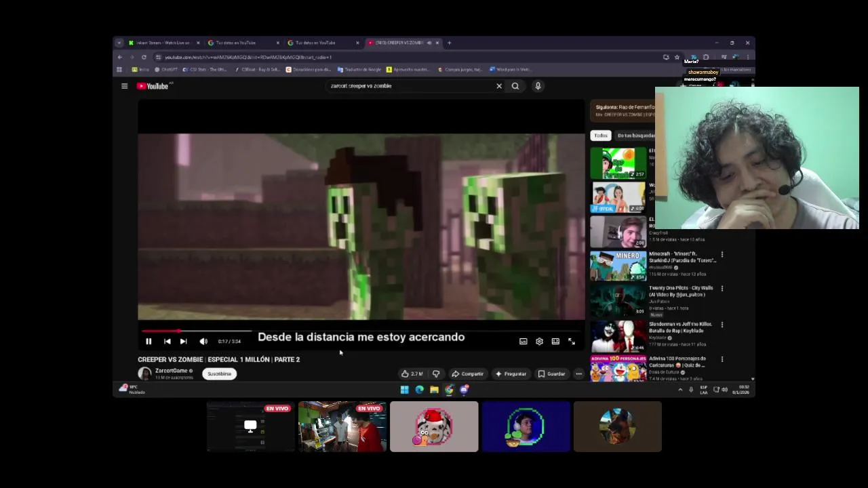Switch to first Tus datos en YouTube tab
The image size is (868, 488).
[243, 43]
